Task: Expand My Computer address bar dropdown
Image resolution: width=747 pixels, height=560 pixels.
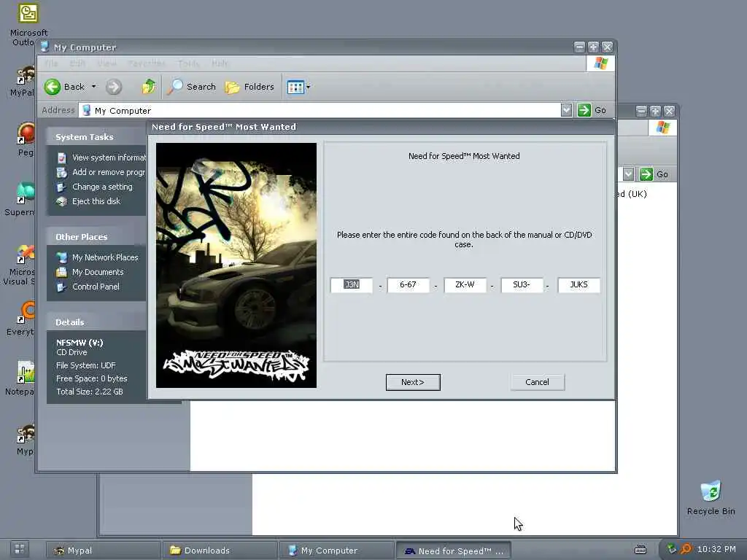Action: pos(566,110)
